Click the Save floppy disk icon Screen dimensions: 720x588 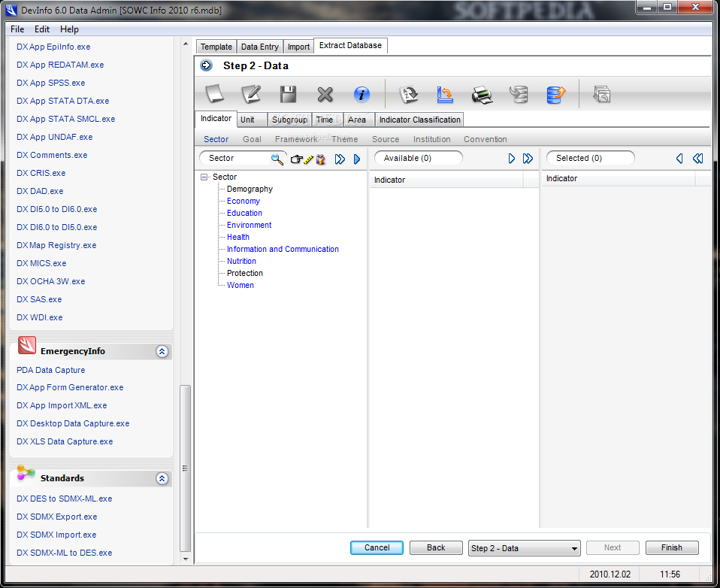click(289, 95)
